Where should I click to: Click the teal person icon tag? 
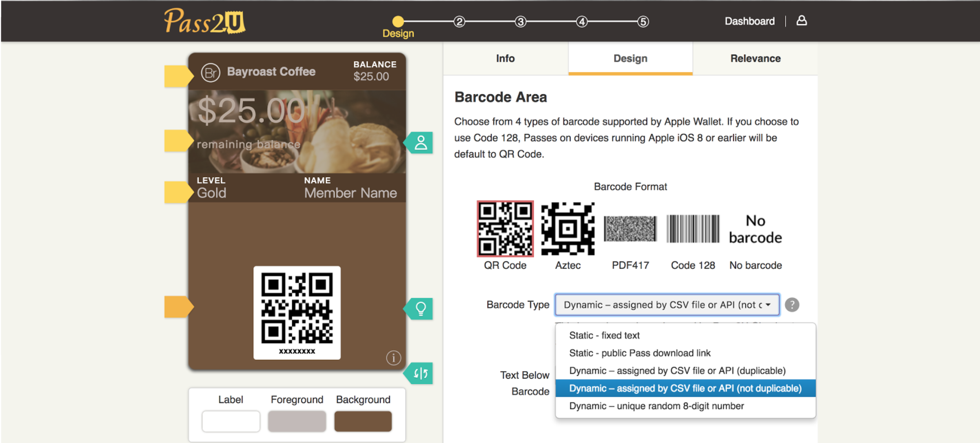[419, 143]
